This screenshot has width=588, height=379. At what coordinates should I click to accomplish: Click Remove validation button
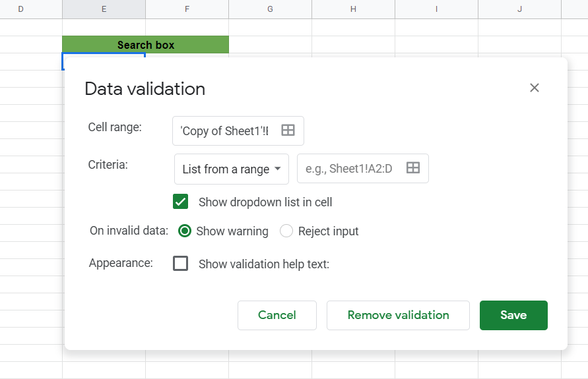click(398, 315)
